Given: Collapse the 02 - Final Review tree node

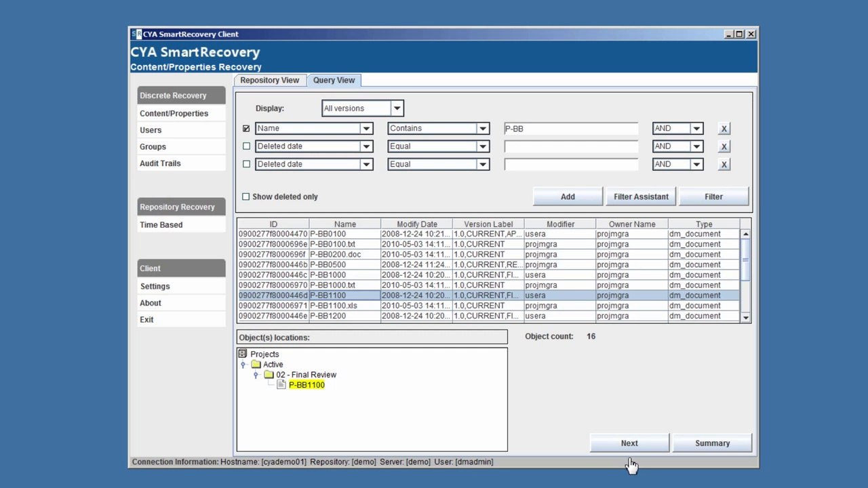Looking at the screenshot, I should pyautogui.click(x=256, y=375).
